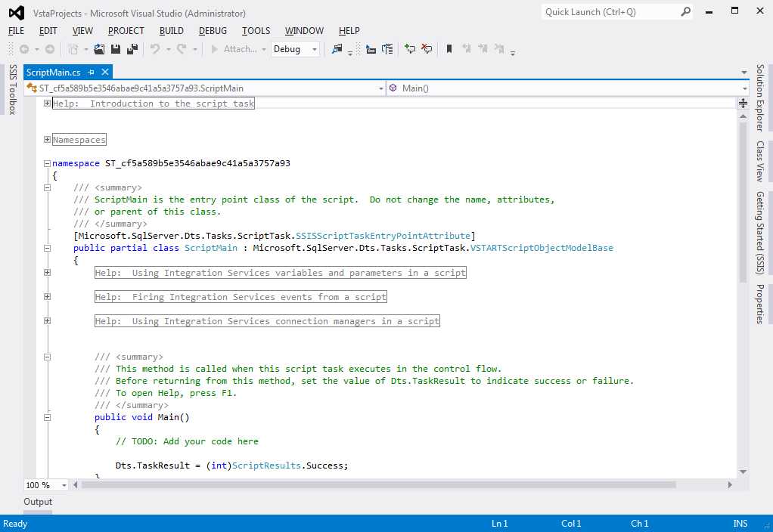
Task: Expand 'Firing Integration Services events' help region
Action: click(x=47, y=296)
